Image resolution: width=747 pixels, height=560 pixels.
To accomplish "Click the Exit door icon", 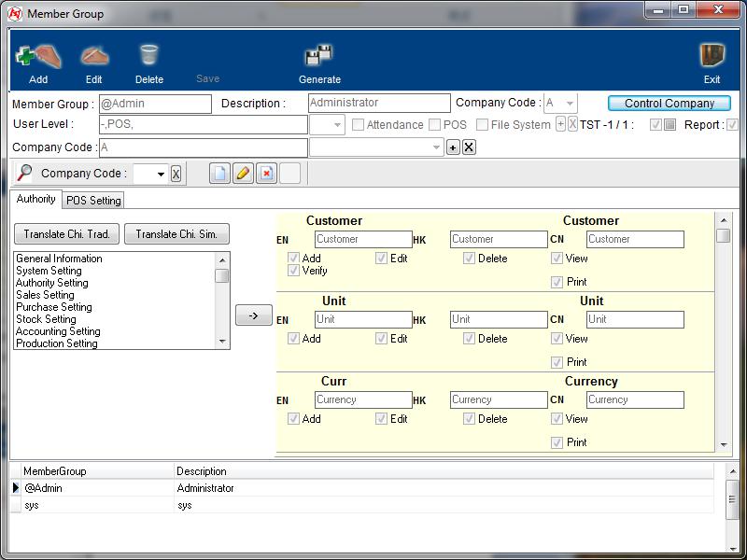I will pyautogui.click(x=712, y=55).
